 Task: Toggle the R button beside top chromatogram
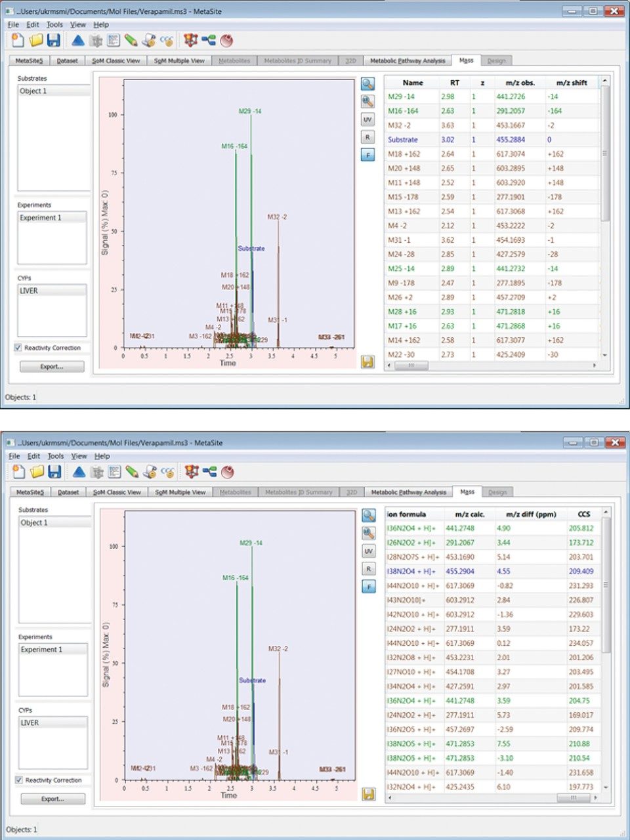pyautogui.click(x=367, y=138)
